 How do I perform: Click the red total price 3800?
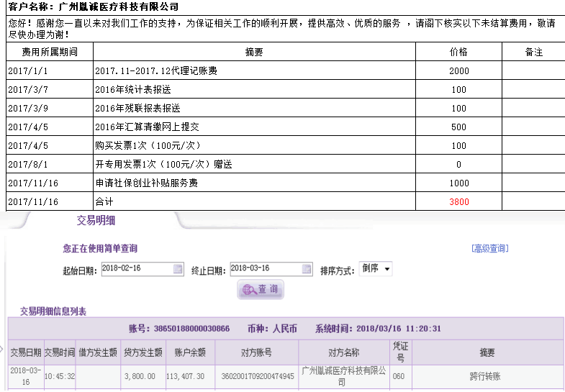459,201
